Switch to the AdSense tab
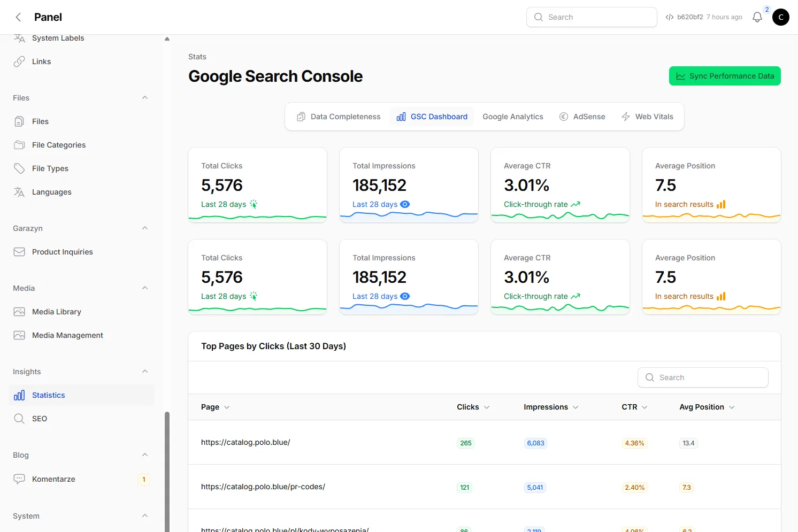Viewport: 798px width, 532px height. point(582,117)
